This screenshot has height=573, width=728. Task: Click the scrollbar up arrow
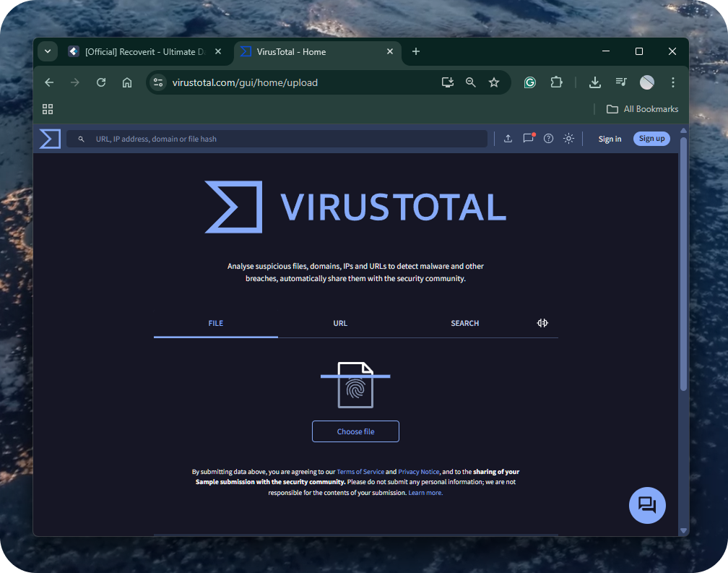pyautogui.click(x=683, y=131)
